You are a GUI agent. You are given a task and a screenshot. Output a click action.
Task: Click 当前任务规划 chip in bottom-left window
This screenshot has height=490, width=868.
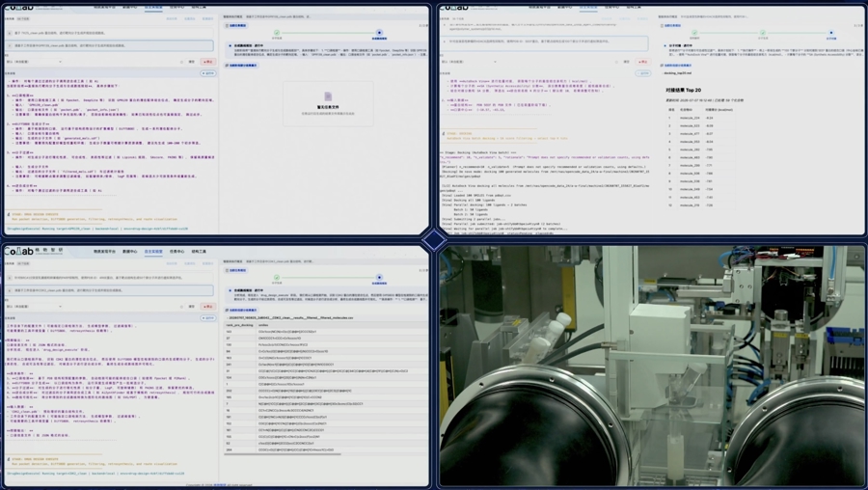click(x=236, y=270)
